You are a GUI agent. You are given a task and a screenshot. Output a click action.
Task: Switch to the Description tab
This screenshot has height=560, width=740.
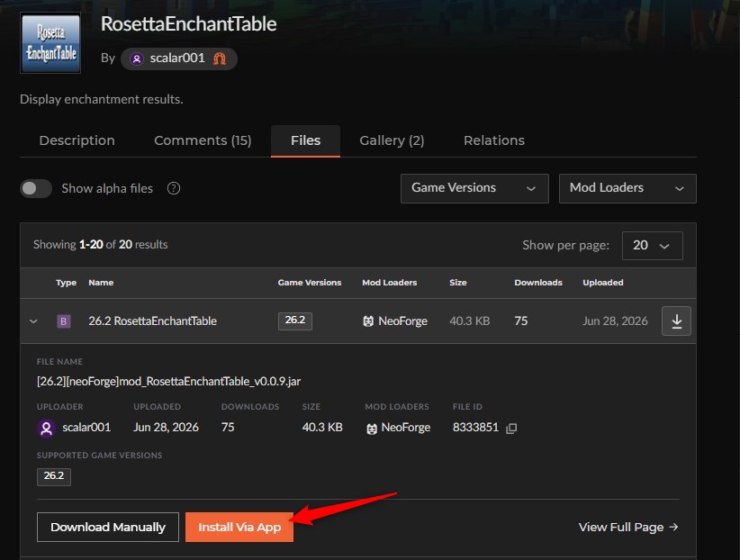click(77, 140)
